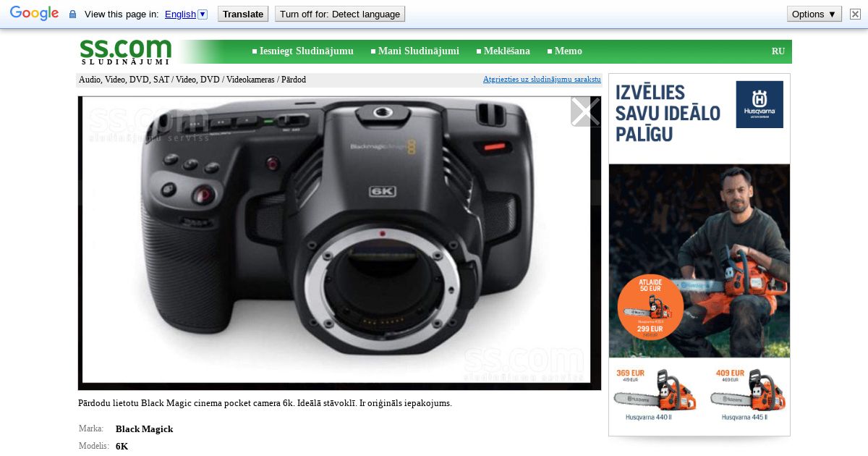Go to Pārdod breadcrumb link
This screenshot has height=456, width=868.
[x=294, y=80]
